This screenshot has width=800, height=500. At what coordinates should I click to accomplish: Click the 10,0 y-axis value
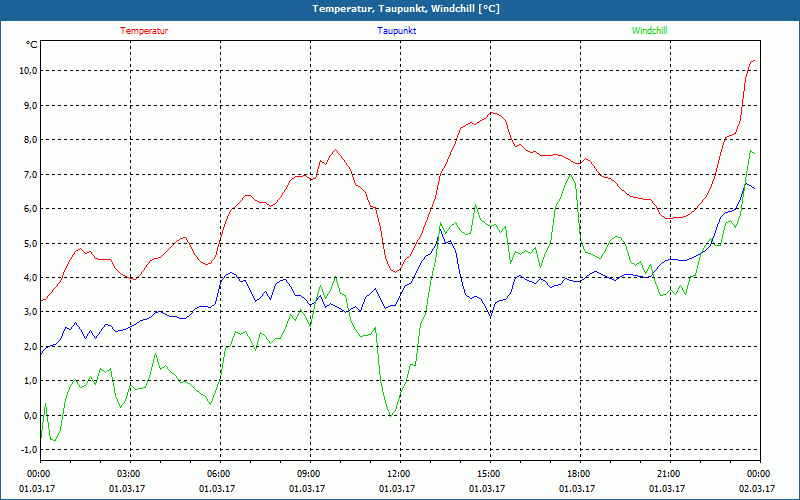tap(27, 71)
